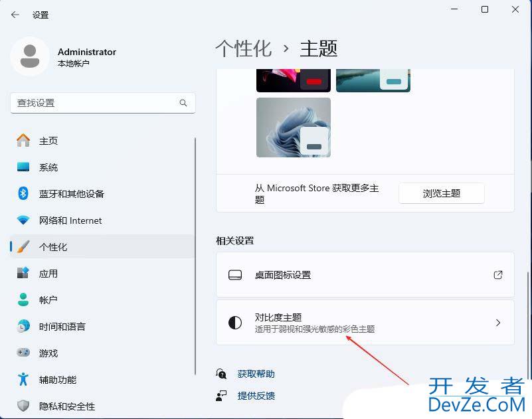This screenshot has width=532, height=419.
Task: Click the open-external icon on the 桌面图标设置 row
Action: click(x=497, y=274)
